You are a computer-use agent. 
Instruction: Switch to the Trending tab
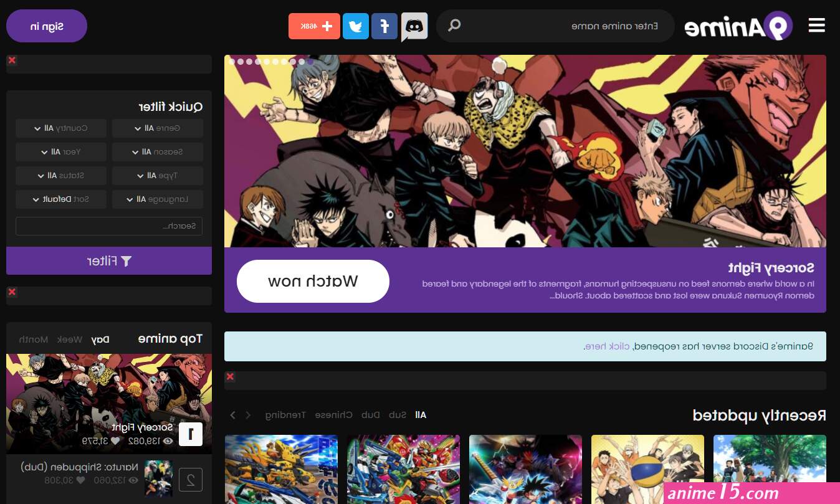point(285,415)
